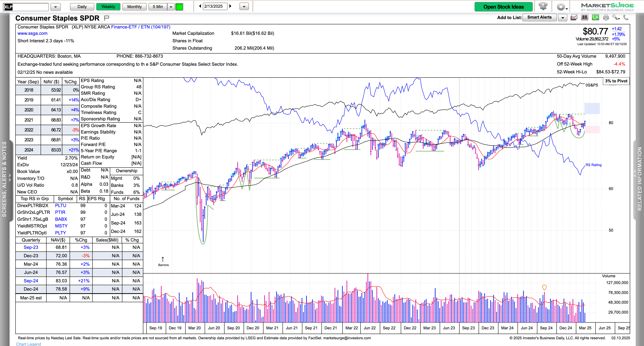Click the PLTU ticker symbol link
The image size is (644, 346).
(60, 206)
